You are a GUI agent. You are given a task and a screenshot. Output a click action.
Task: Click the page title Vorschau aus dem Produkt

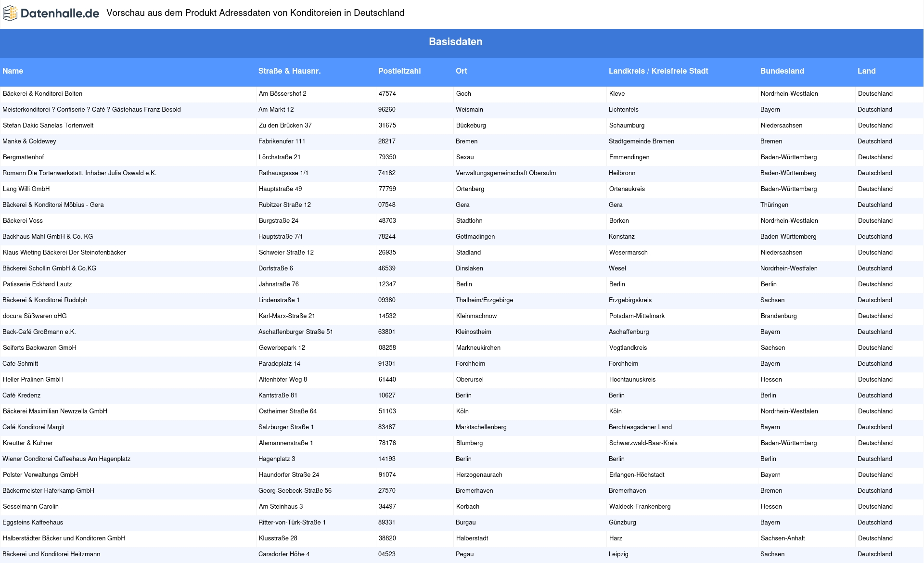pyautogui.click(x=255, y=13)
